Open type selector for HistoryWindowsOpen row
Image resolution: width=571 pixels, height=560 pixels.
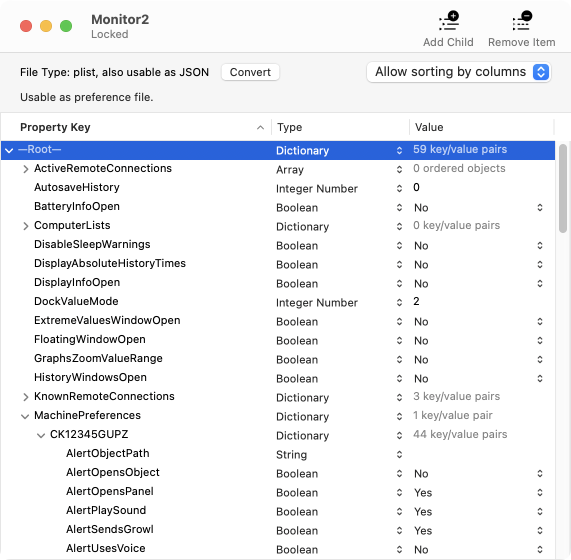[x=399, y=378]
